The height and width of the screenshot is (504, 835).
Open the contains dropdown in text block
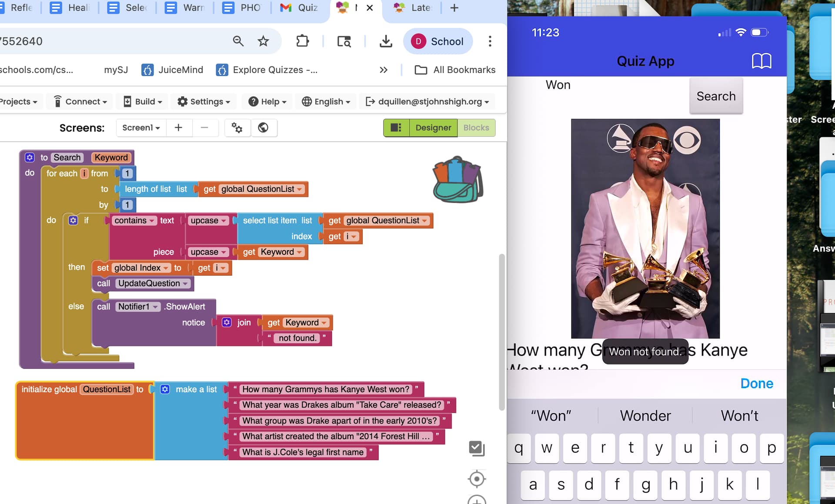click(x=134, y=220)
